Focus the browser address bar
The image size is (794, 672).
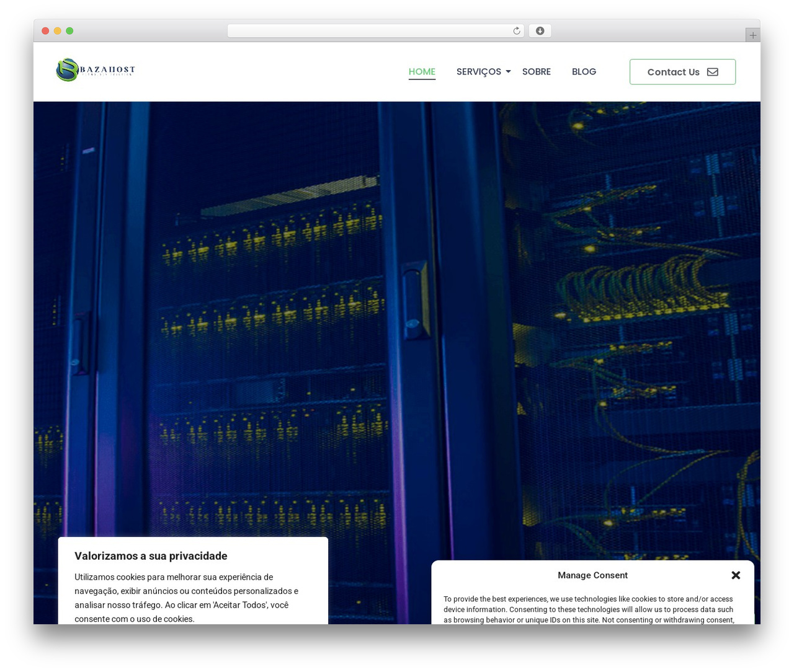point(375,31)
